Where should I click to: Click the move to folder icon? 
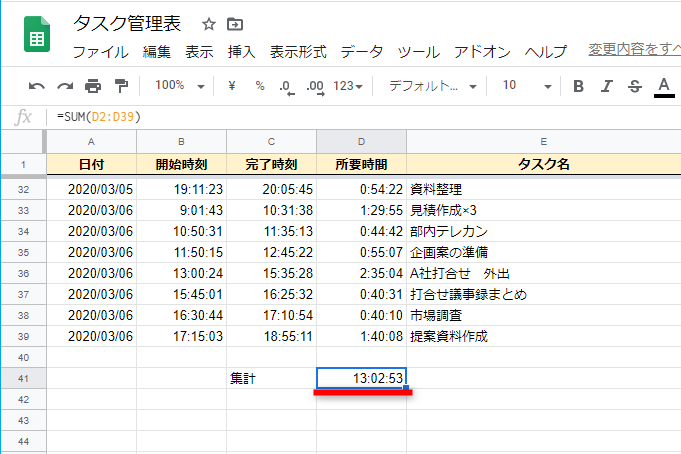click(x=235, y=24)
